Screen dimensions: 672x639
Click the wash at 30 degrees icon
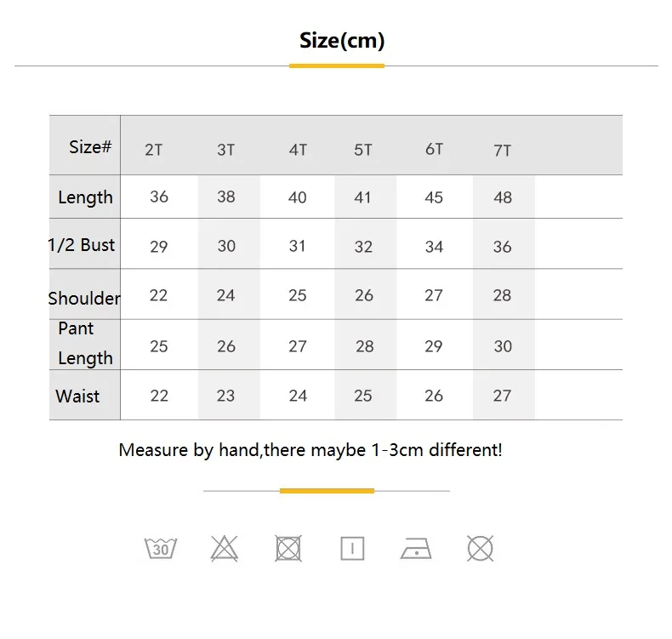pos(161,548)
